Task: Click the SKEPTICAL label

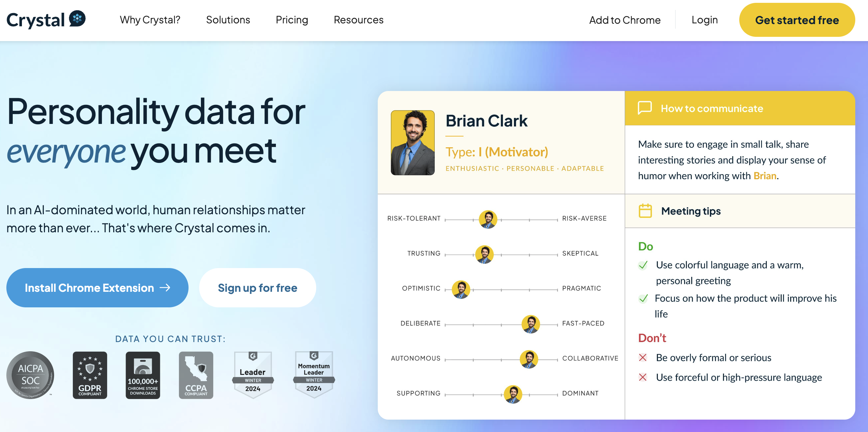Action: click(x=580, y=254)
